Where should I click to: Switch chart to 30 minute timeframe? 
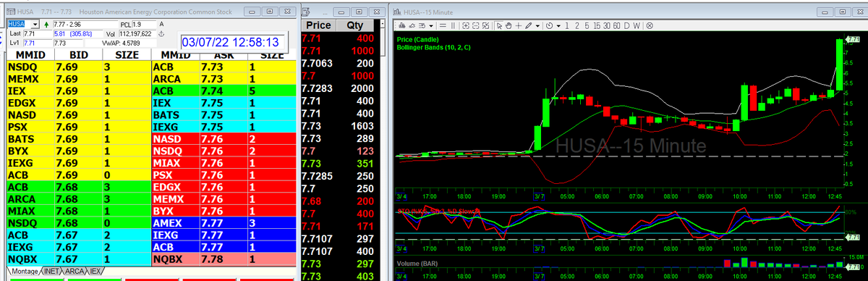606,25
